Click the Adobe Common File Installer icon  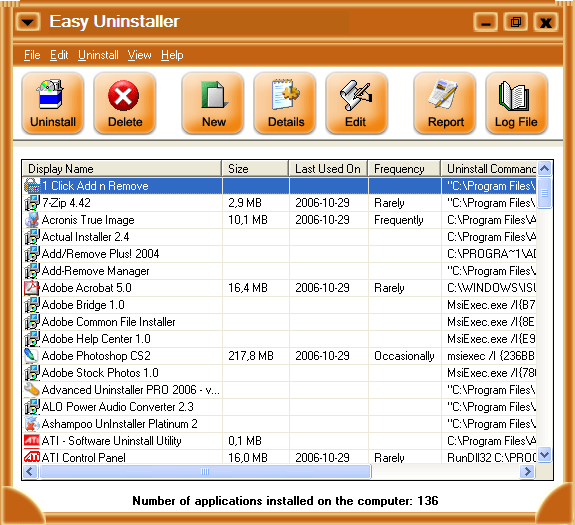[32, 322]
